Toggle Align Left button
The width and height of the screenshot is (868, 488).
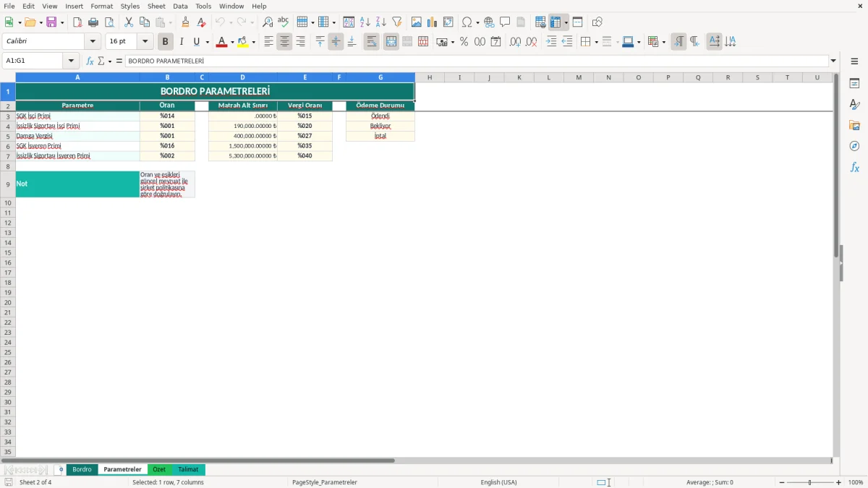[268, 42]
